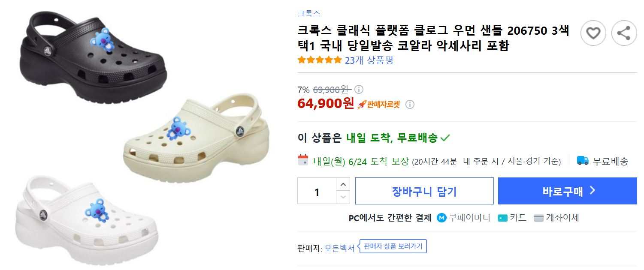Click the 바로구매 buy-now button
The width and height of the screenshot is (644, 270).
566,191
